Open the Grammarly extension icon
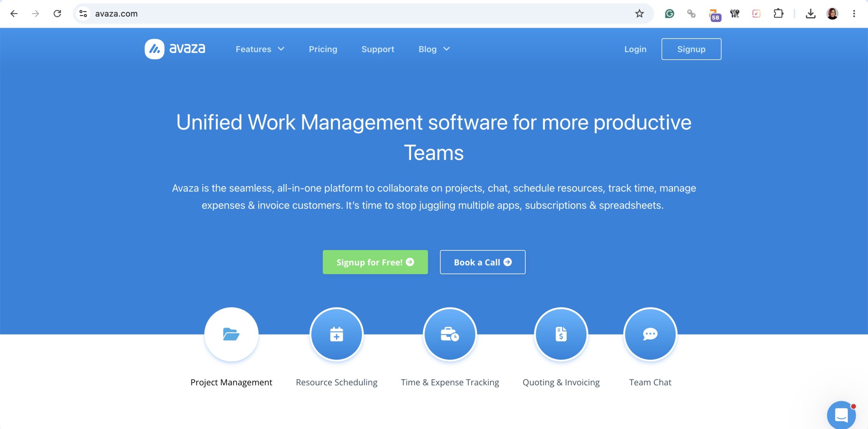 (x=669, y=14)
